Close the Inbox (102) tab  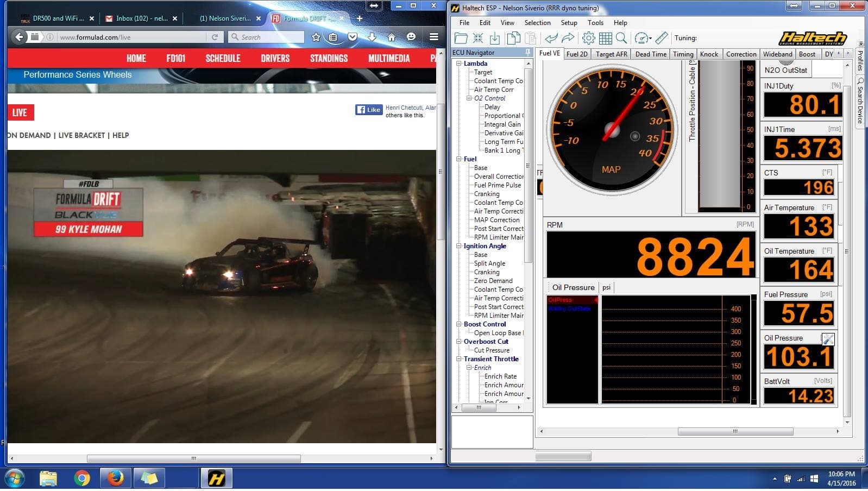click(175, 18)
